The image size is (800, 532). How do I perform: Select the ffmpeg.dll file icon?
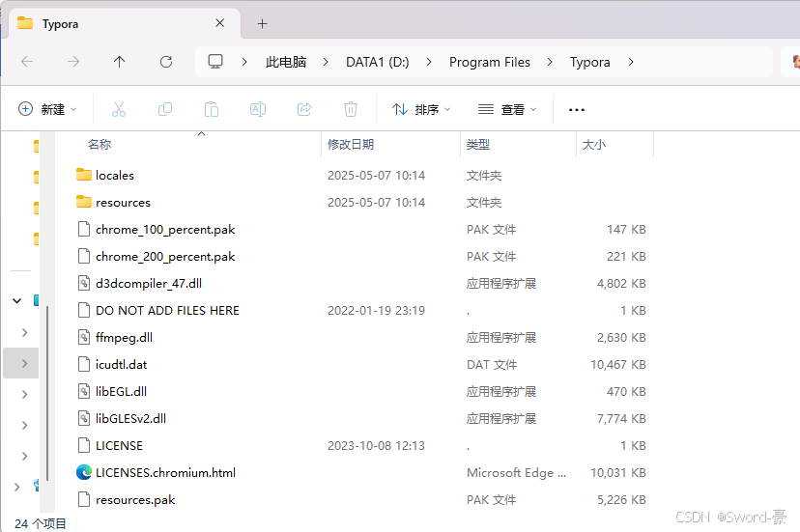[84, 337]
